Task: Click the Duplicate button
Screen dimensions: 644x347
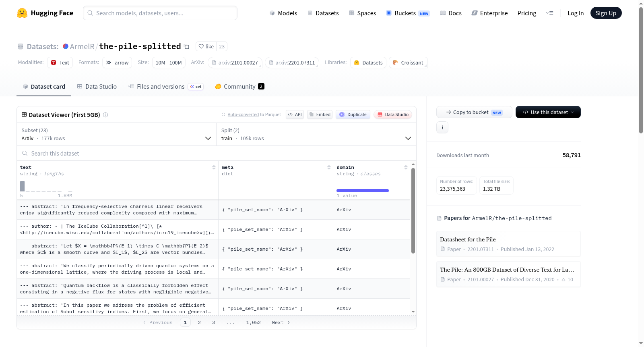Action: [353, 114]
